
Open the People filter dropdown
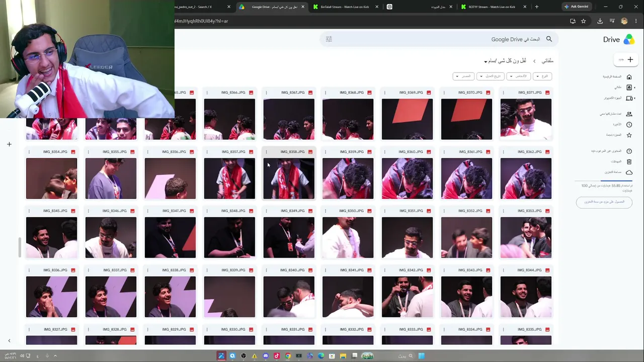[518, 76]
